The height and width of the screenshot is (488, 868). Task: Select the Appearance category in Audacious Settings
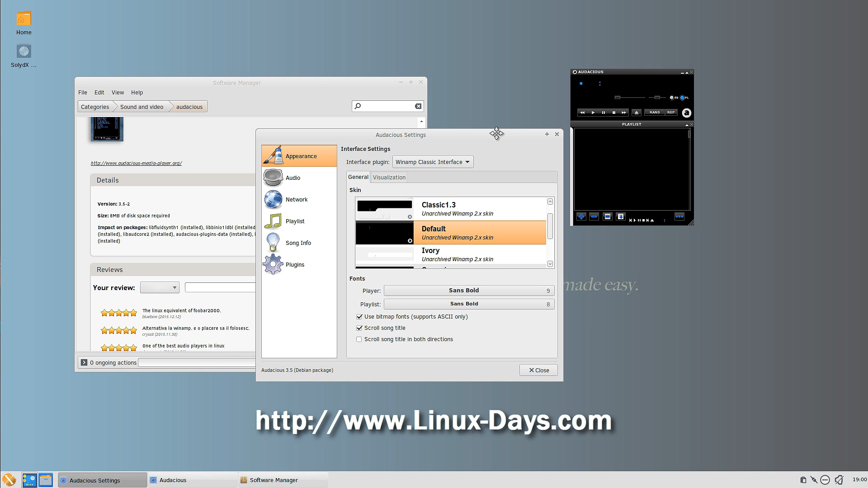pos(299,156)
